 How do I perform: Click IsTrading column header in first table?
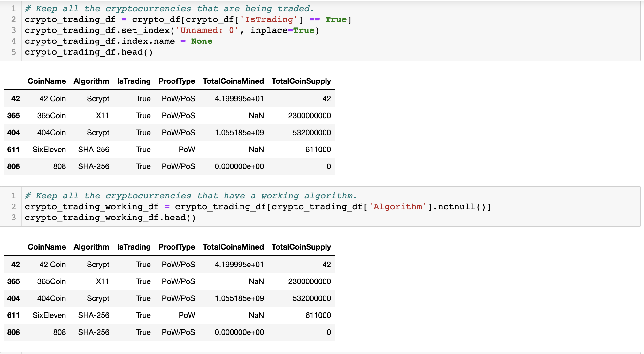pos(134,81)
